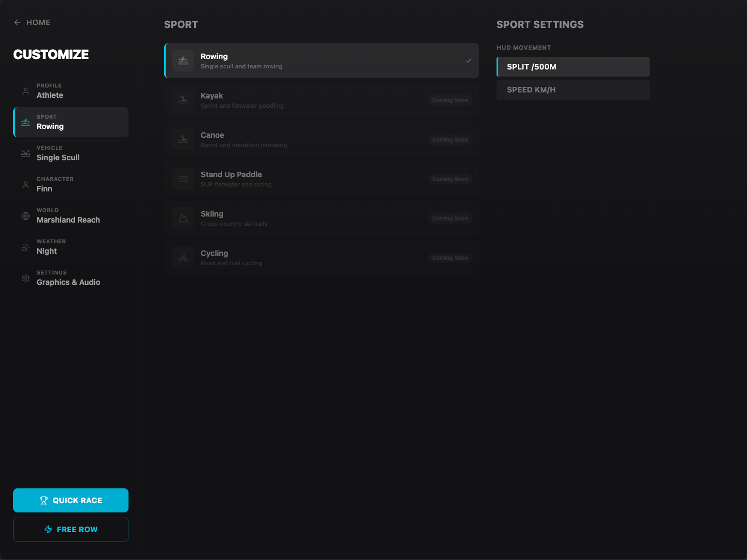Click the Cycling bicycle icon
This screenshot has width=747, height=560.
(183, 258)
